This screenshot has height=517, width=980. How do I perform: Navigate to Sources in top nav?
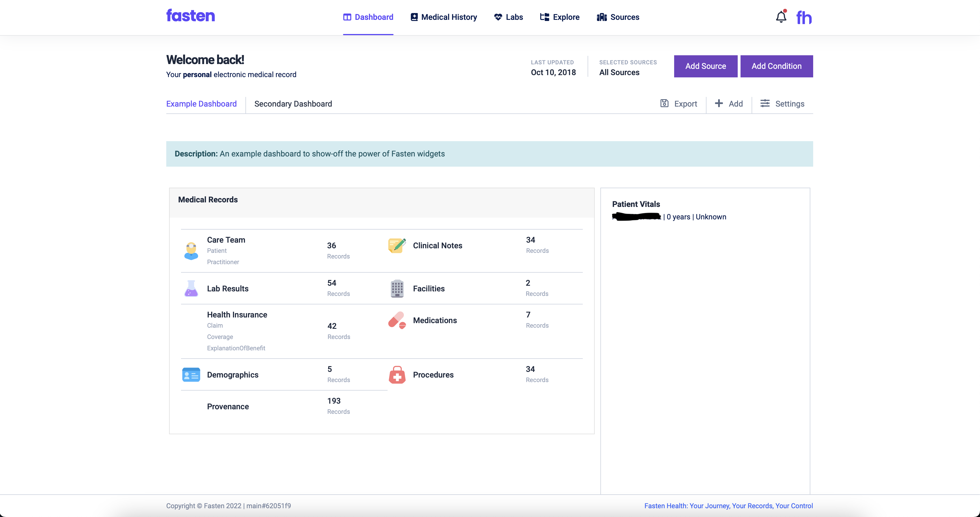click(618, 17)
